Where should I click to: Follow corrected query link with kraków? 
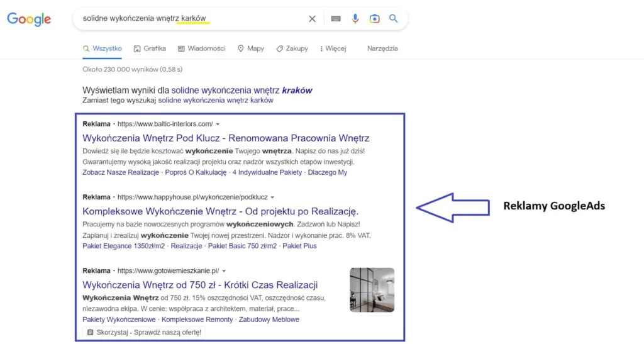[241, 91]
